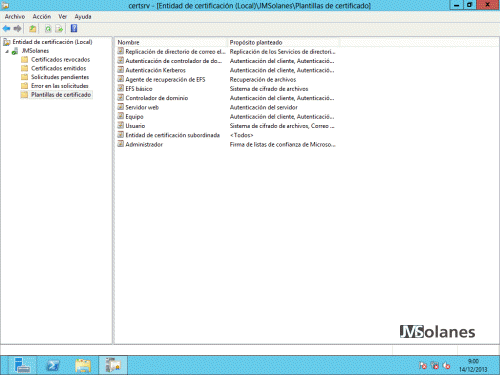Viewport: 500px width, 375px height.
Task: Click the Certificados emitidos folder icon
Action: point(24,68)
